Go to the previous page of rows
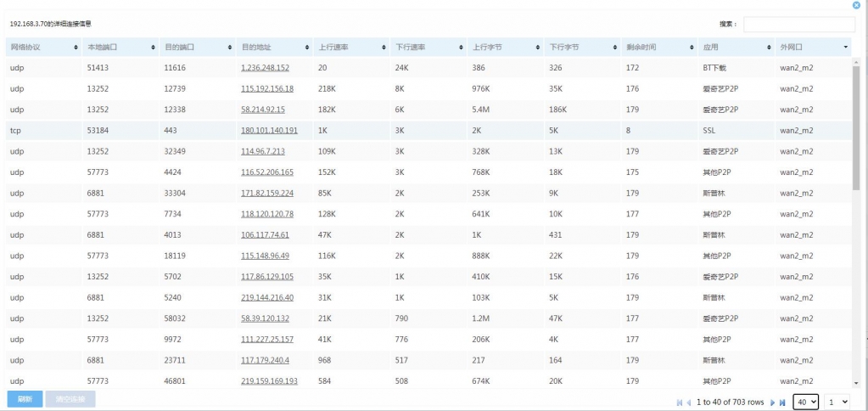The width and height of the screenshot is (868, 411). tap(689, 403)
